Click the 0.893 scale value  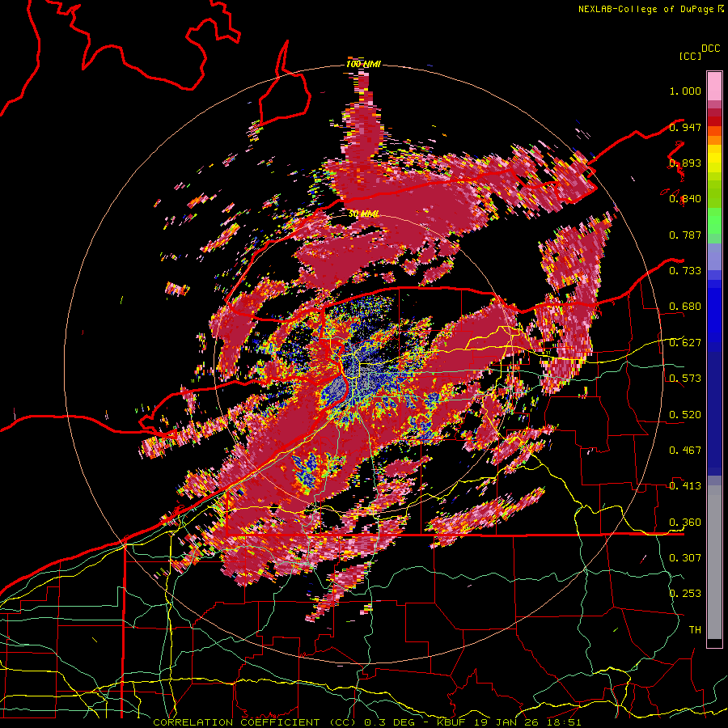point(685,163)
